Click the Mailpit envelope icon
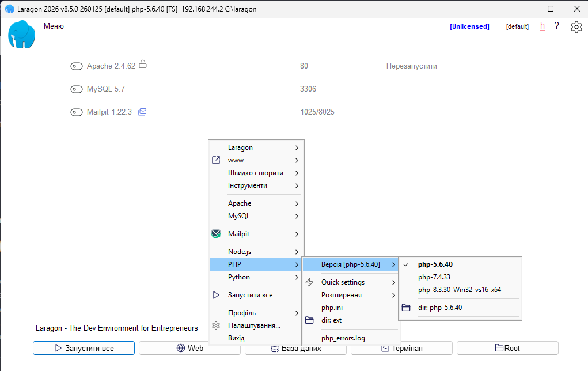 coord(142,112)
